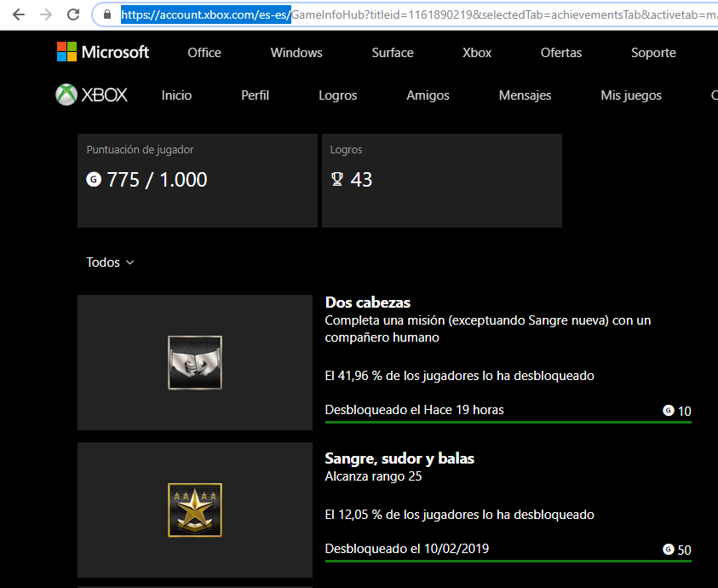Open the Sangre, sudor y balas star image

(x=195, y=510)
